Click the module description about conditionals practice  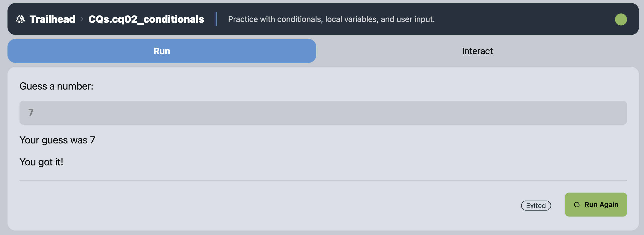(x=331, y=19)
